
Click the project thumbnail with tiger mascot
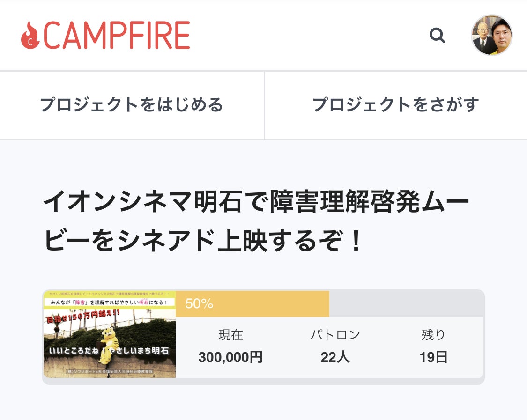click(110, 334)
